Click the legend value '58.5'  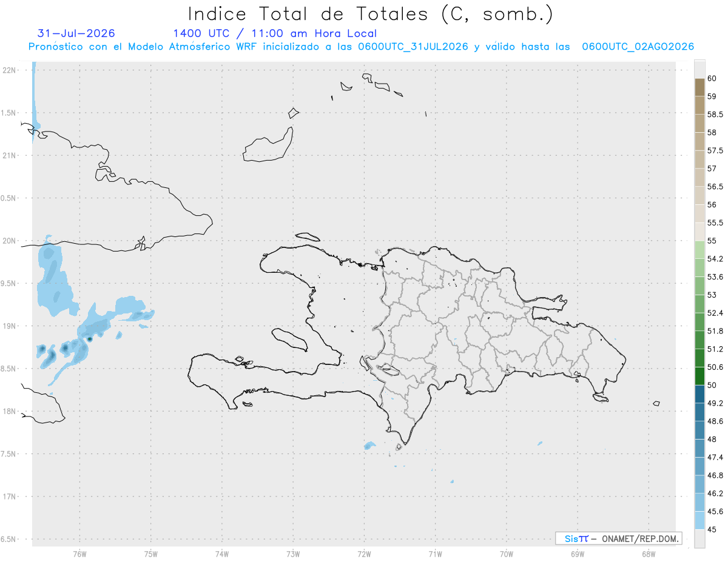click(715, 115)
